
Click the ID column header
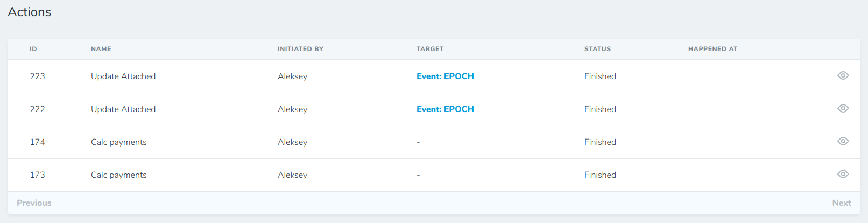point(33,49)
